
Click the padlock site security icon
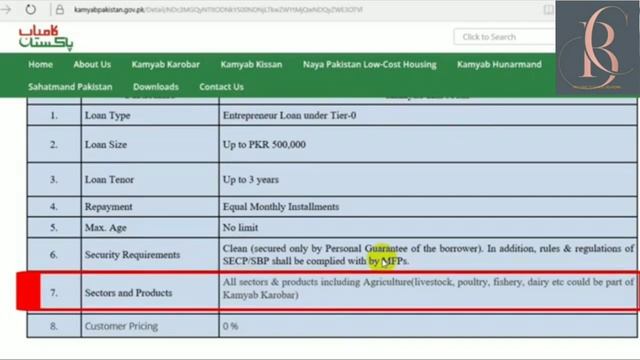pyautogui.click(x=60, y=10)
